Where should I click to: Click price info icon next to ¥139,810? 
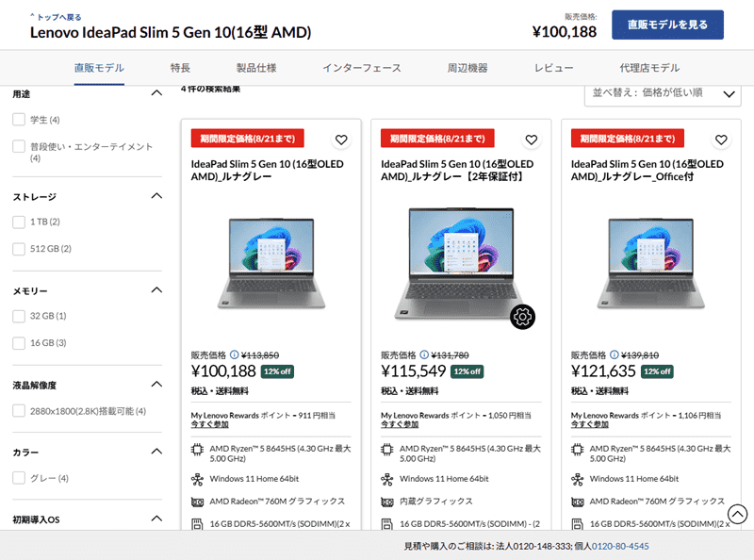point(615,354)
